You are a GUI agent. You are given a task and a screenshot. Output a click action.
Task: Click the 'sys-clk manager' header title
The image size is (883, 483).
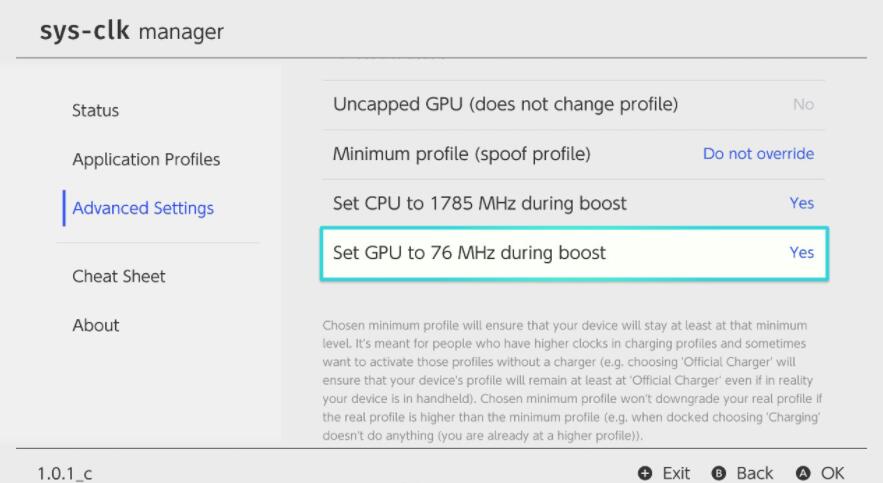131,31
